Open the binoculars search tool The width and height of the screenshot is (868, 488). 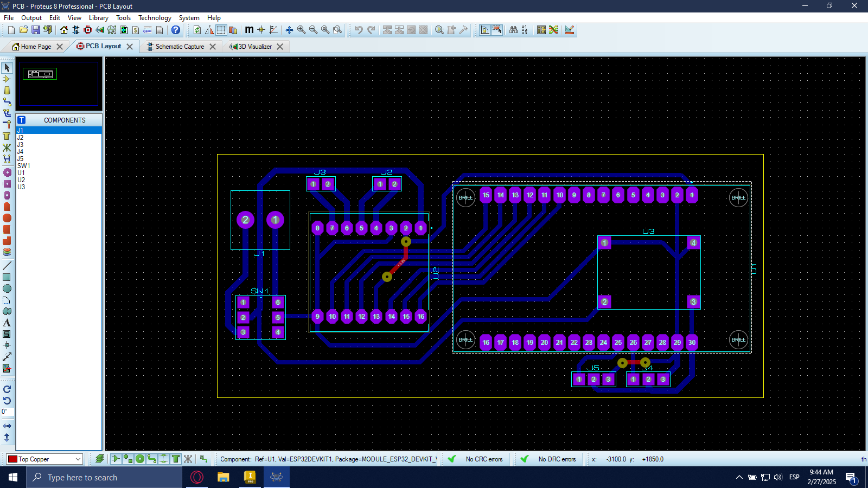click(x=513, y=30)
